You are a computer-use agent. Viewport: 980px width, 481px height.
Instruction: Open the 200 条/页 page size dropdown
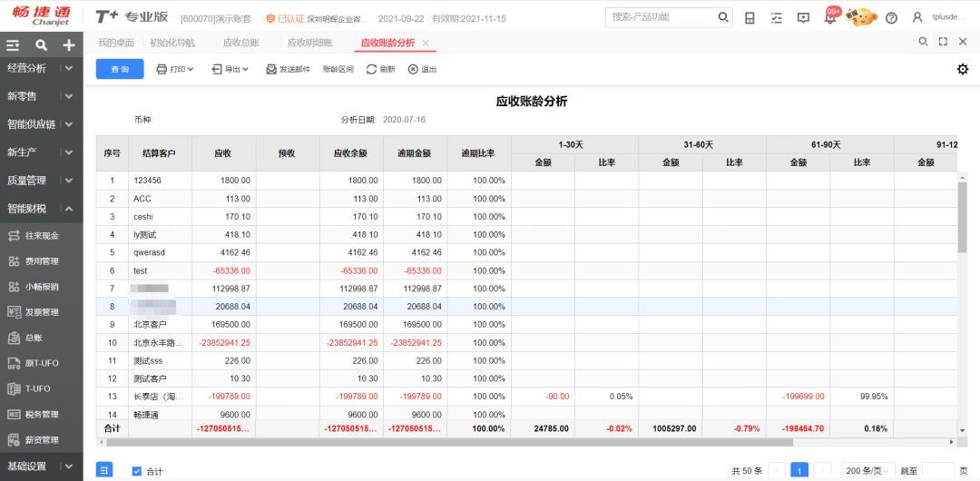point(868,470)
